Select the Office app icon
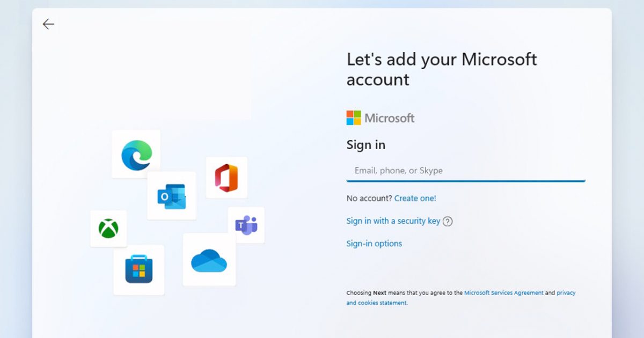 [x=226, y=178]
